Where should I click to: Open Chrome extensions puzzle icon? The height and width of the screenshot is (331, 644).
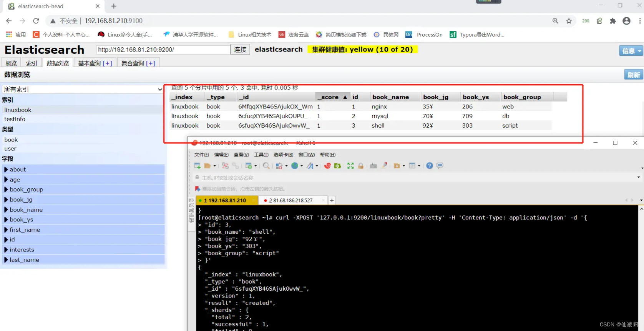[x=613, y=21]
